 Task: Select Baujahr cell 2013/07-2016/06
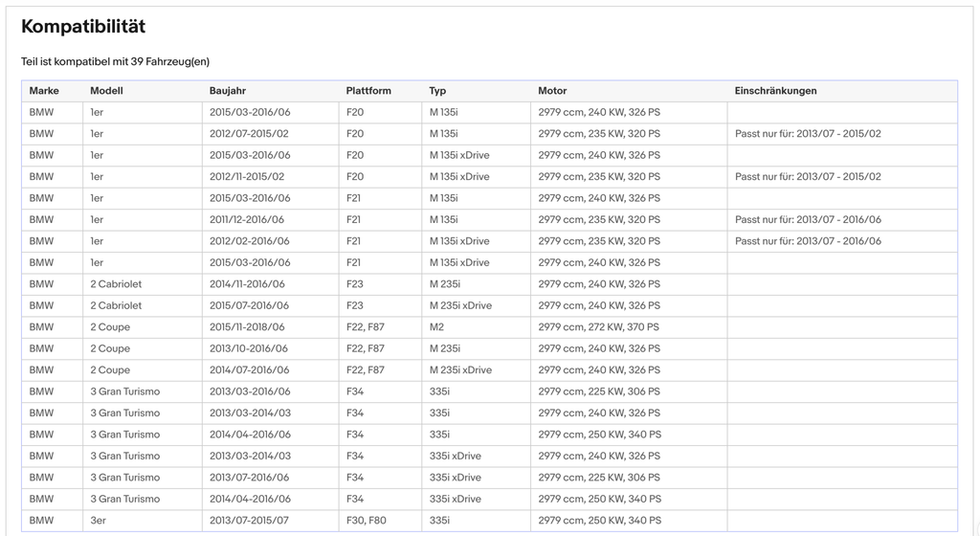[250, 478]
